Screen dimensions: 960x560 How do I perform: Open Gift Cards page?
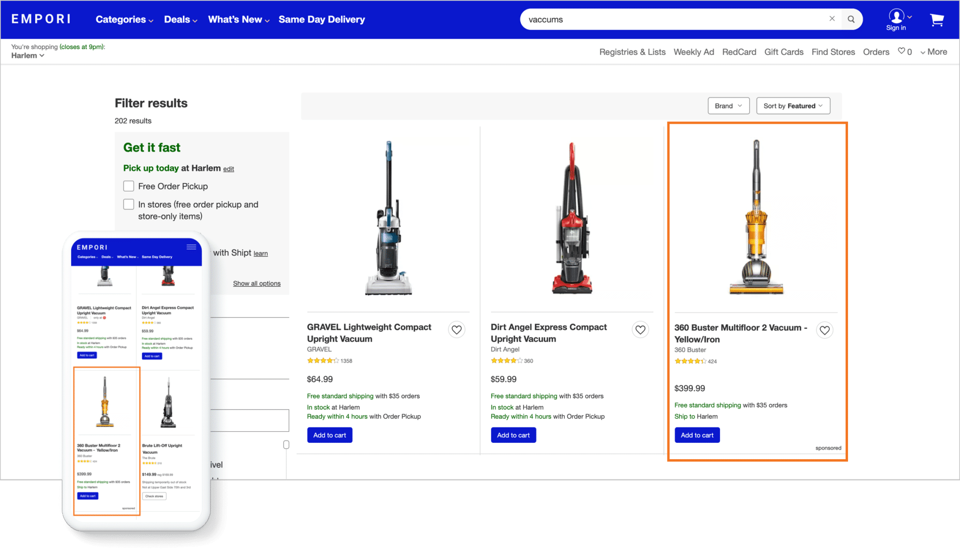(x=784, y=52)
